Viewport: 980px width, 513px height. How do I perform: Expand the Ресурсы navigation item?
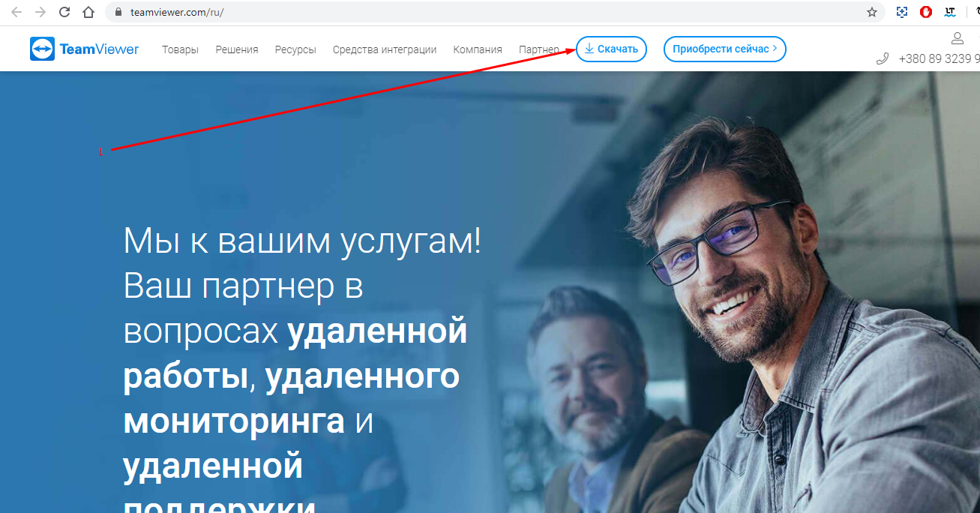pos(295,49)
